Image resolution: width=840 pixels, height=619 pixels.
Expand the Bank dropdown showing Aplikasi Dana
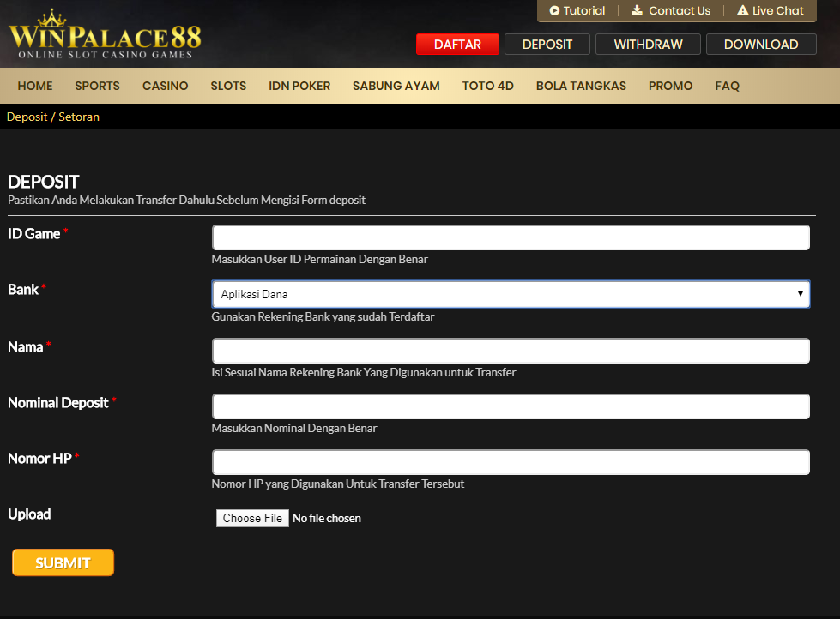511,294
